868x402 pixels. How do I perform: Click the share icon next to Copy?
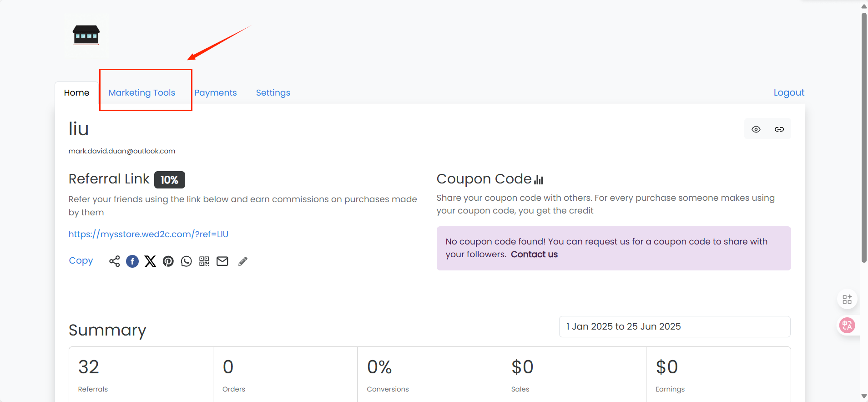pos(114,261)
